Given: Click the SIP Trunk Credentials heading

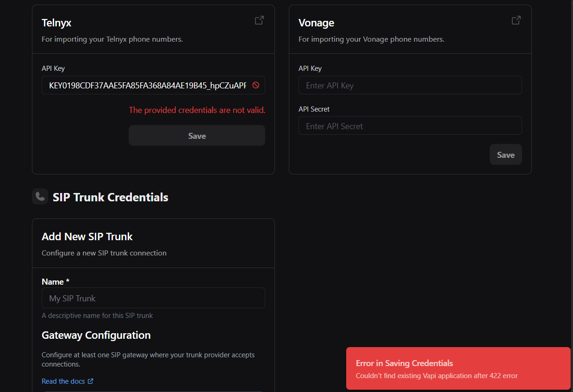Looking at the screenshot, I should coord(111,197).
